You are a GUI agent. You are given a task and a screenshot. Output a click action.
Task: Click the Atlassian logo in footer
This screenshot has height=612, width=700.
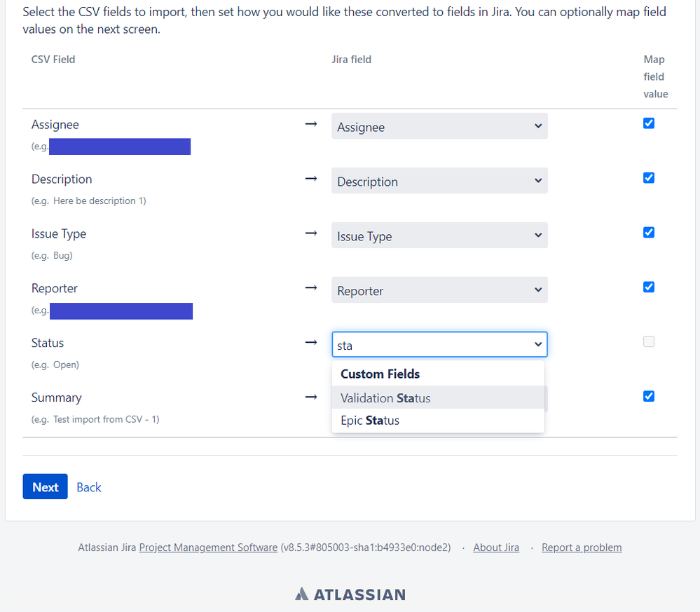350,594
